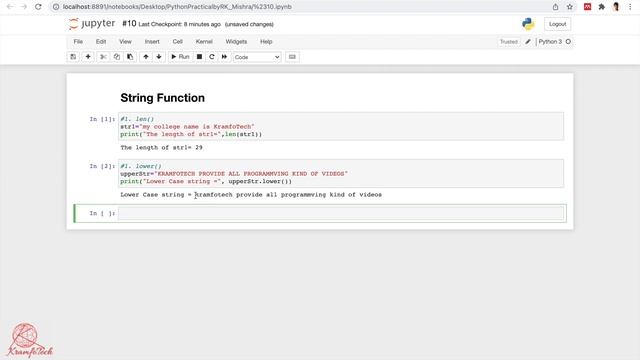Click the In [2]: prompt label

pos(102,166)
